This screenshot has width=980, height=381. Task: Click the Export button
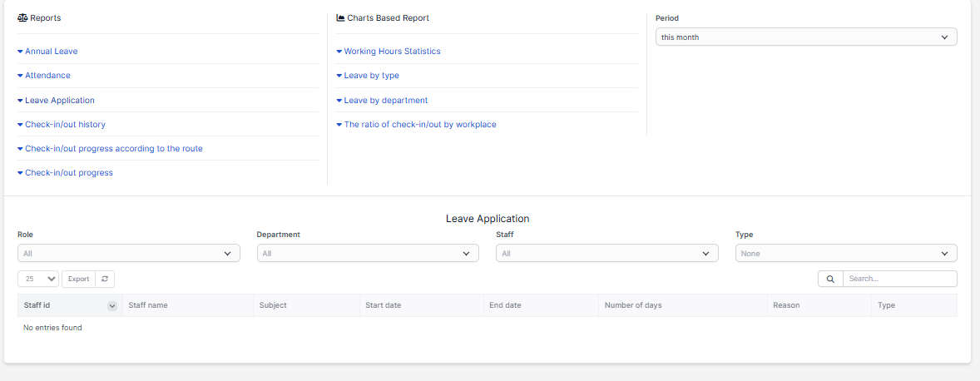(x=78, y=280)
